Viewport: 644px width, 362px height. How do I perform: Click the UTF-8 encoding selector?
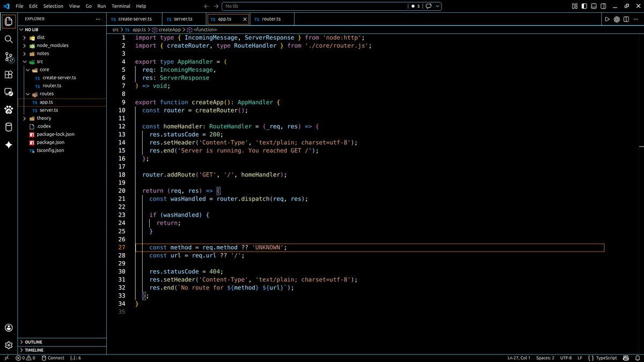click(566, 358)
